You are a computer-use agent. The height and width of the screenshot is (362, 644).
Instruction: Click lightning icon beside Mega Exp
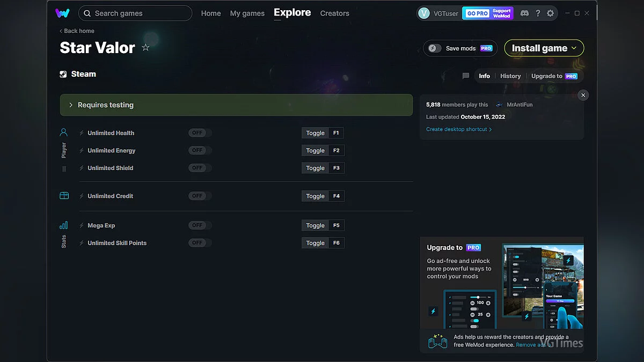pyautogui.click(x=82, y=226)
